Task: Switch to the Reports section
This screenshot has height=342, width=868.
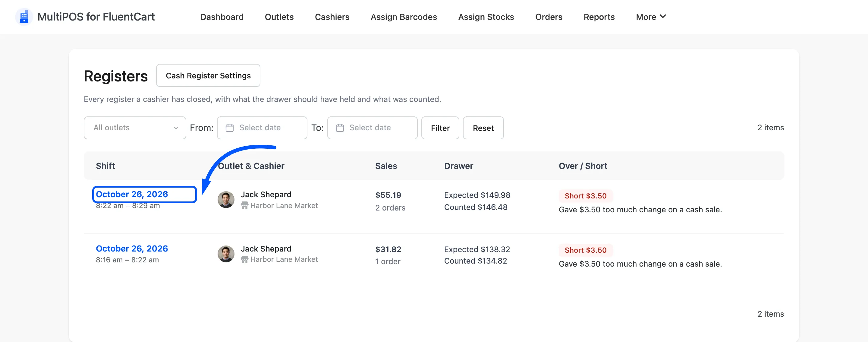Action: coord(599,17)
